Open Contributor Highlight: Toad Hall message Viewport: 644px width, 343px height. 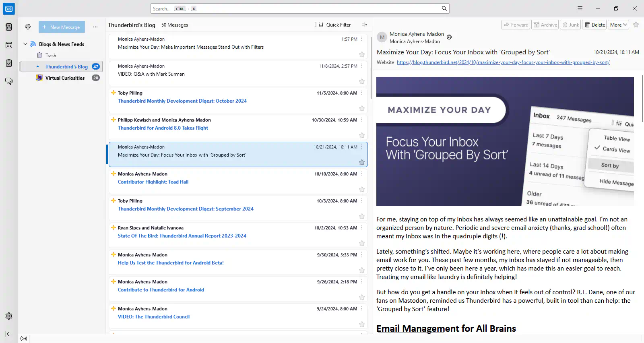coord(238,182)
